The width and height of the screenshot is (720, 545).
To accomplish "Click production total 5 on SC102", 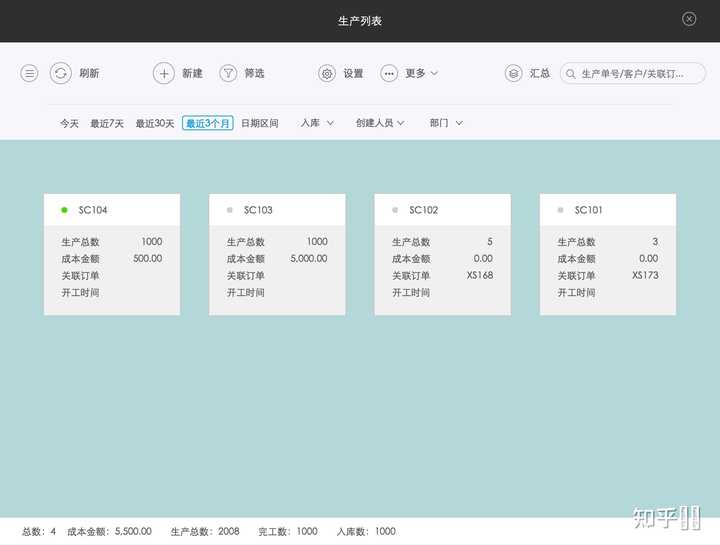I will 490,242.
